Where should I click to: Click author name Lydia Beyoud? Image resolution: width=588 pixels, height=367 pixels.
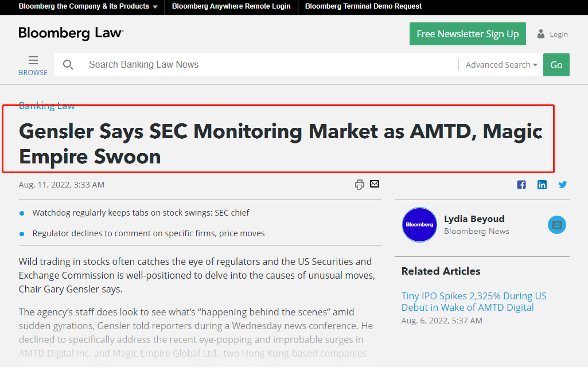click(x=474, y=219)
